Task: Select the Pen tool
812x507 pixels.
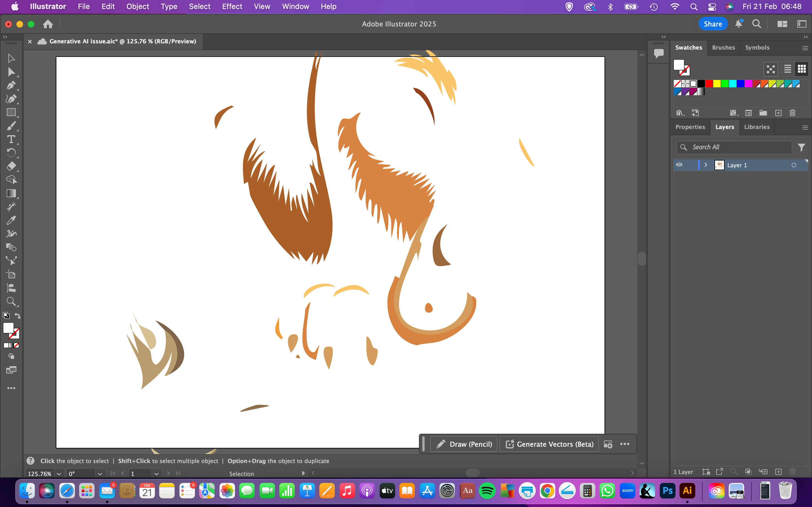Action: pos(11,85)
